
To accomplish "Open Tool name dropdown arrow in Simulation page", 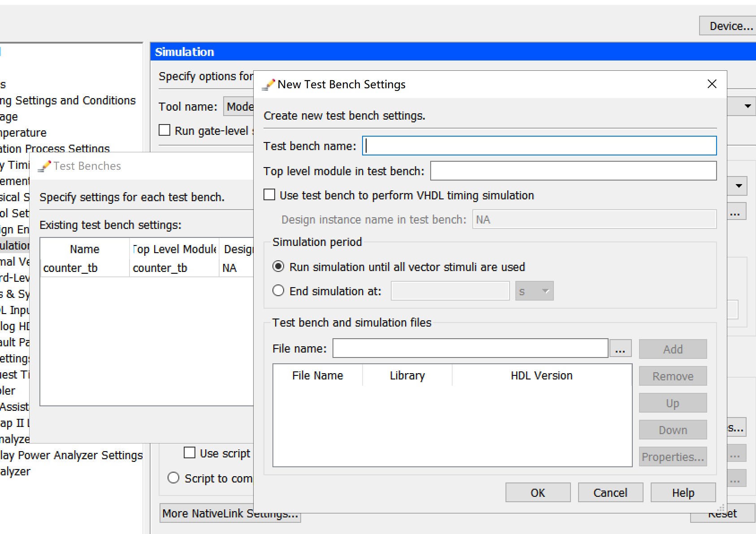I will point(747,106).
